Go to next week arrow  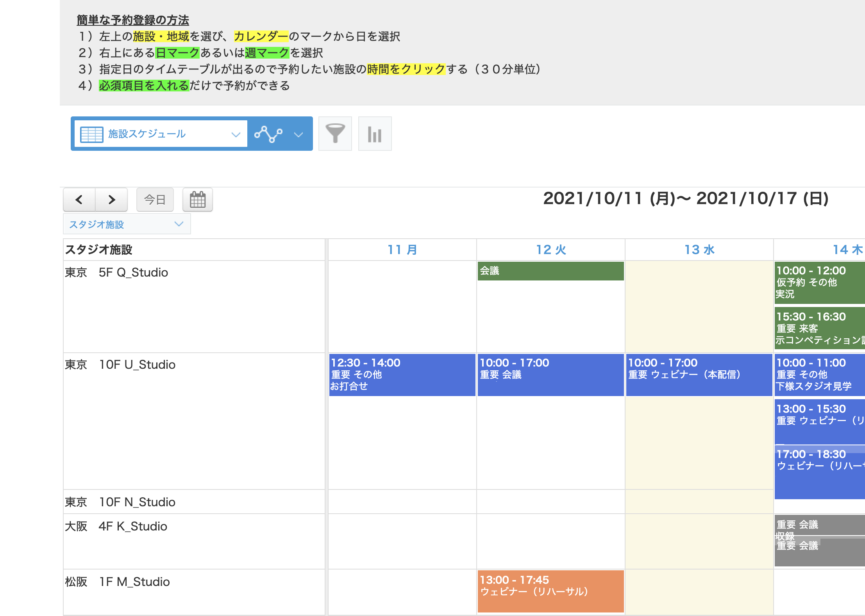(x=112, y=200)
